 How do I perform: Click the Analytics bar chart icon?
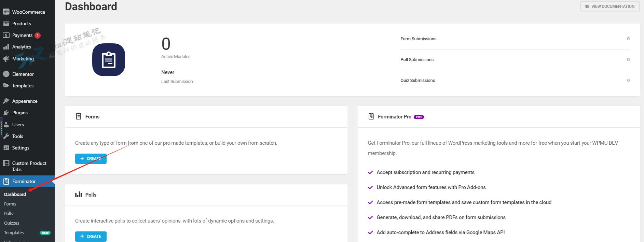6,47
